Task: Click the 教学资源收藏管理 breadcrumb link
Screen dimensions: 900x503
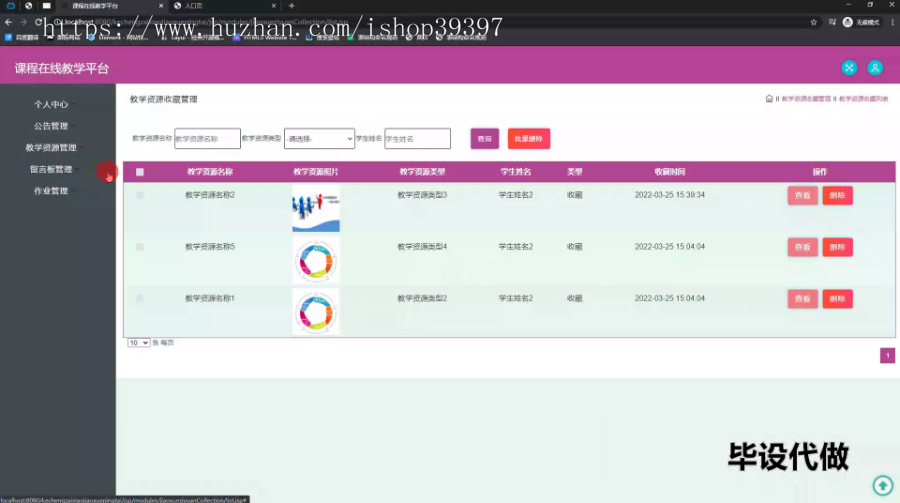Action: (806, 99)
